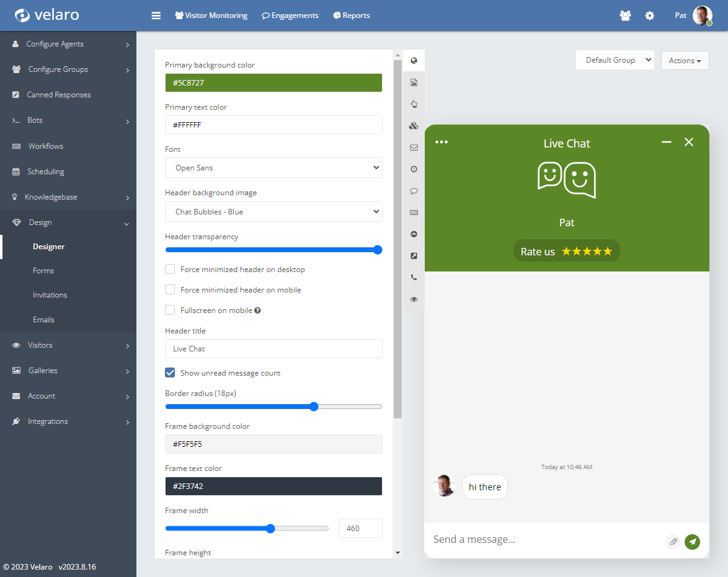Click the hand pointer icon in designer strip
Image resolution: width=728 pixels, height=577 pixels.
coord(414,104)
